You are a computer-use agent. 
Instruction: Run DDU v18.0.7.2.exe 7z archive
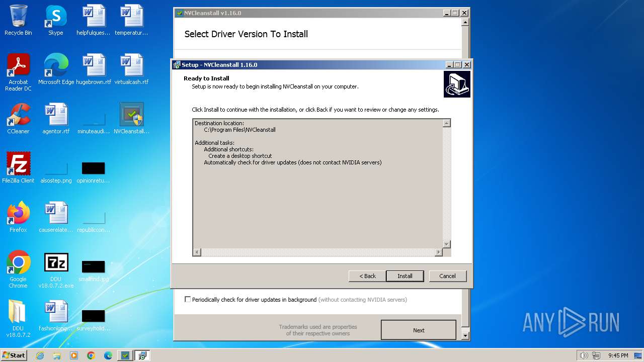coord(56,269)
